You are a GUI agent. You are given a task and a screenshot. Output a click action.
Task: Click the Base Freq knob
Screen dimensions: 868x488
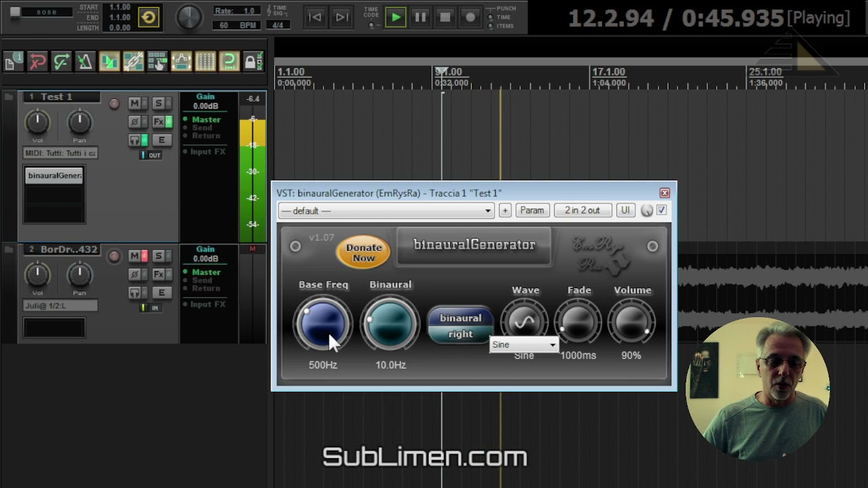[323, 324]
